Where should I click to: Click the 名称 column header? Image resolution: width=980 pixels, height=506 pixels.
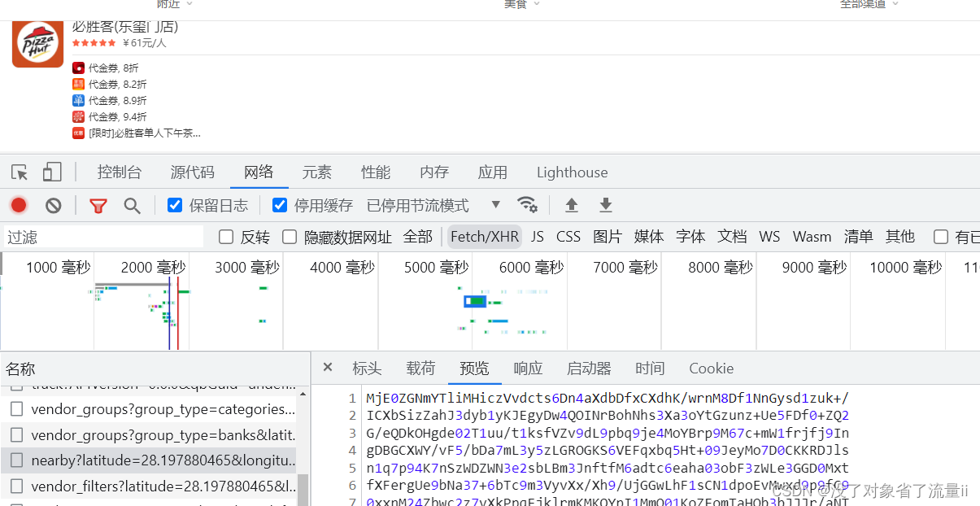(x=155, y=369)
